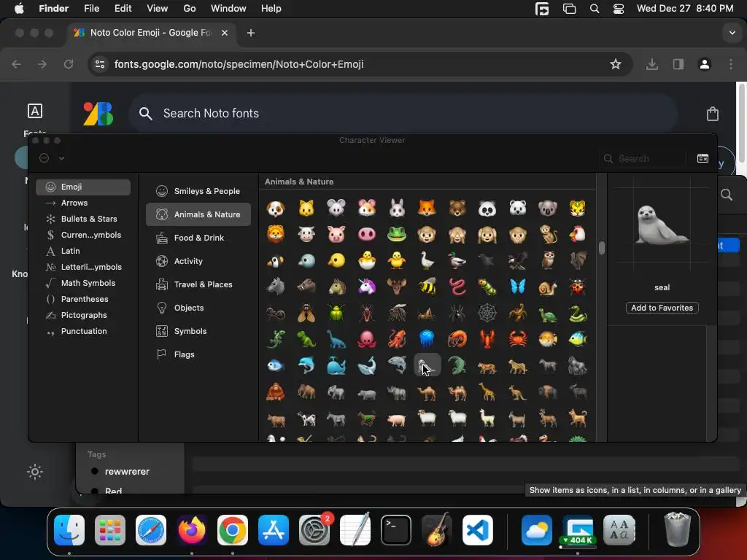Choose the octopus emoji
This screenshot has height=560, width=747.
[x=366, y=339]
